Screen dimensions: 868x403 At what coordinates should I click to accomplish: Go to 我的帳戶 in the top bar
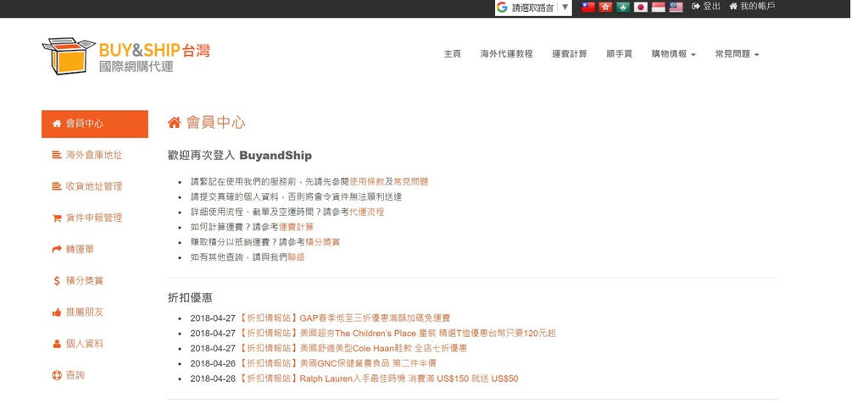tap(752, 7)
